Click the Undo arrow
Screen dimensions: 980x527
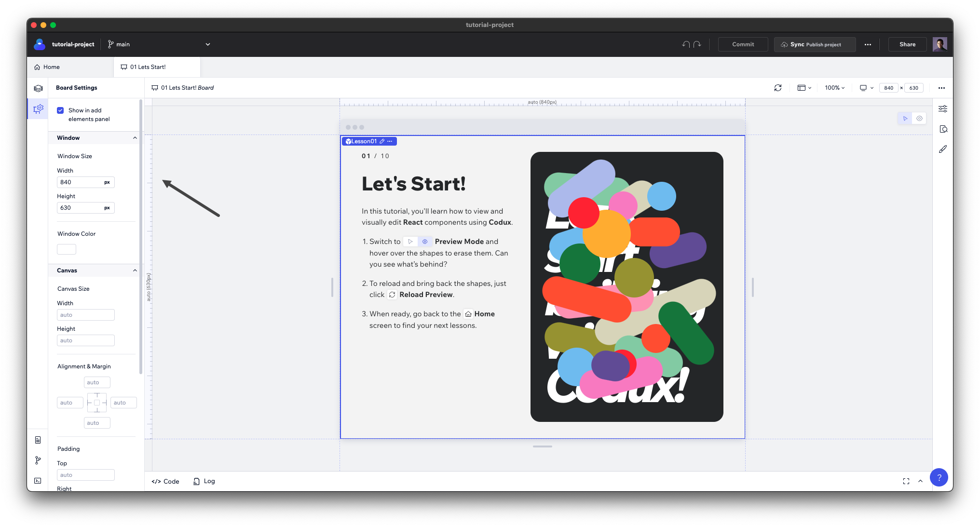pyautogui.click(x=686, y=44)
